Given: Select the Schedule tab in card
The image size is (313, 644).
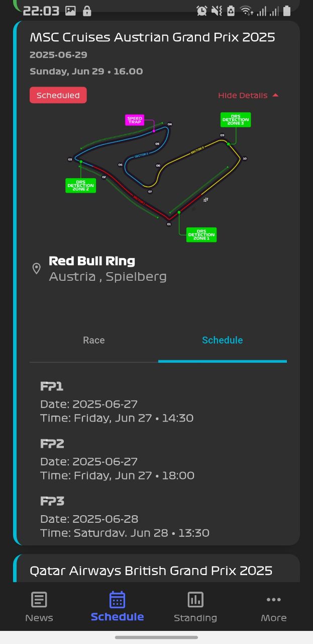Looking at the screenshot, I should [223, 341].
